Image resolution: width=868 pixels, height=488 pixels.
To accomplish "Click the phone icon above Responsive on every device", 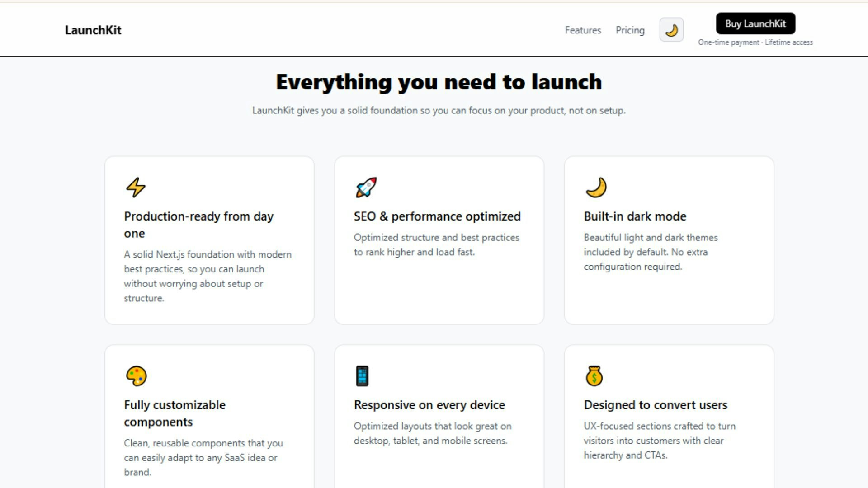I will click(x=362, y=376).
